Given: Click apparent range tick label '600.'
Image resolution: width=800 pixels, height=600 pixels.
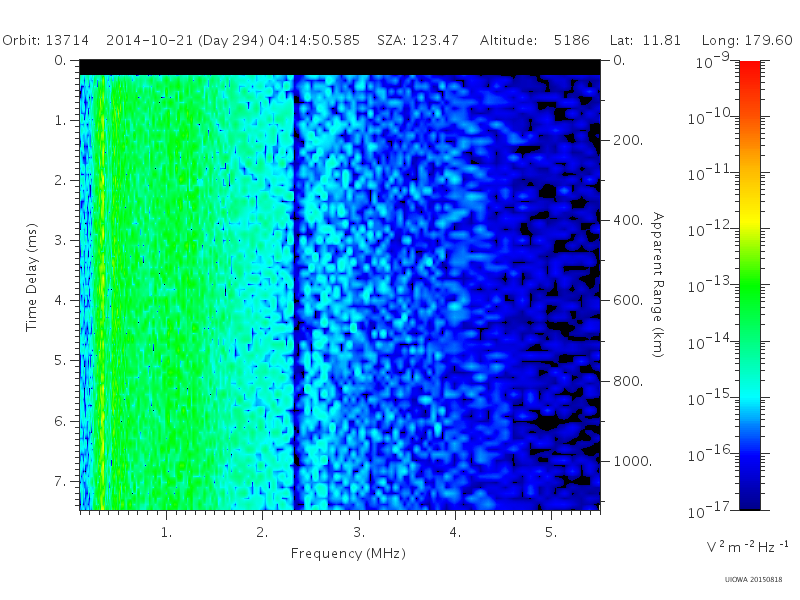Looking at the screenshot, I should click(628, 301).
